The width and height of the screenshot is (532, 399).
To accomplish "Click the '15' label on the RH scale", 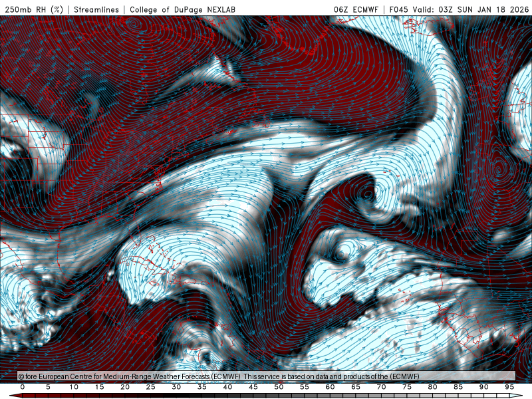I will pos(99,387).
